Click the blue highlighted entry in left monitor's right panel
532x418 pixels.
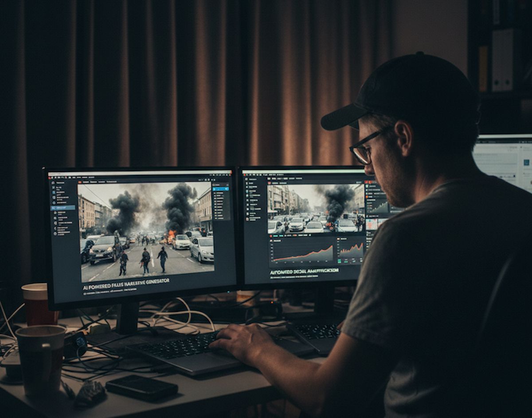[220, 189]
